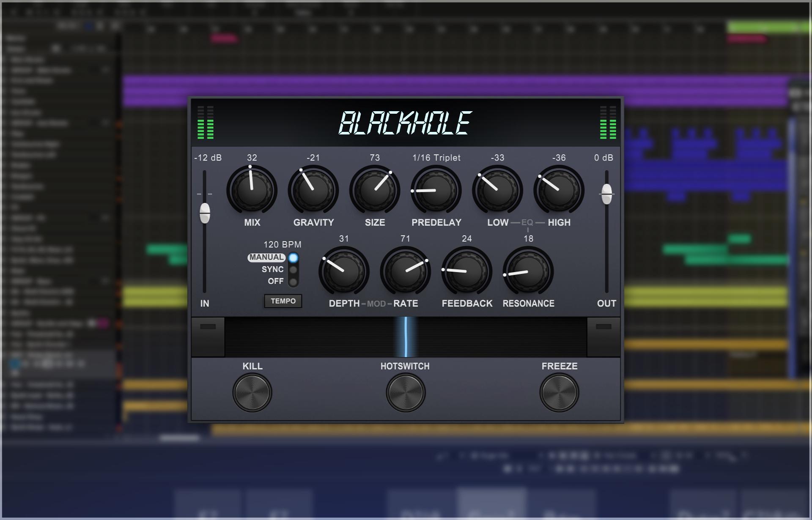The image size is (812, 520).
Task: Select SYNC tempo mode
Action: click(x=293, y=269)
